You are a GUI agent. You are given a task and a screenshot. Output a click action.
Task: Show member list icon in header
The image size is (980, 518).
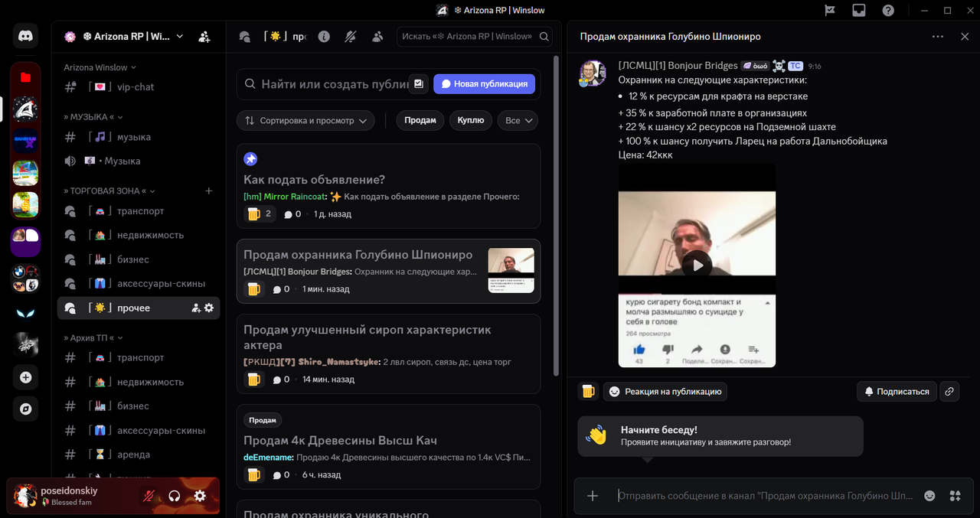point(377,36)
